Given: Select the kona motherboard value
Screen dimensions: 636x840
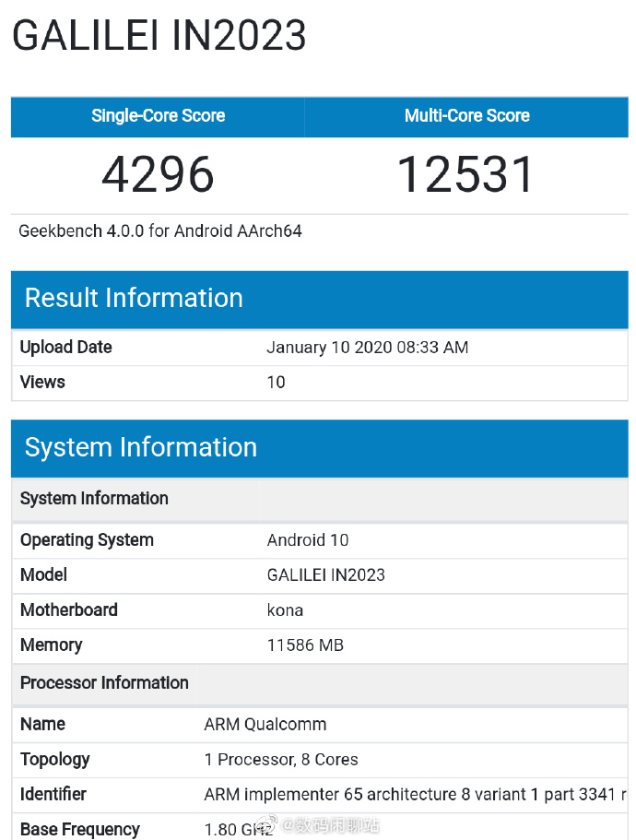Looking at the screenshot, I should click(x=285, y=610).
